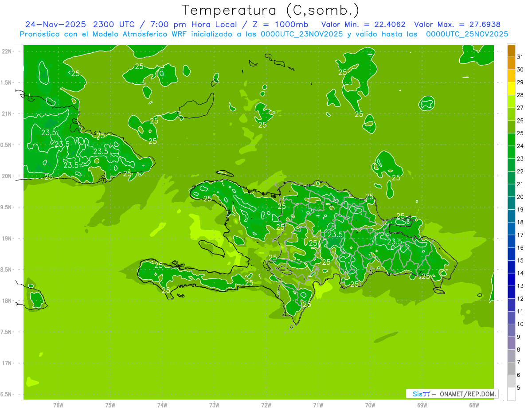Image resolution: width=532 pixels, height=411 pixels.
Task: Click the "76W" longitude label
Action: point(58,405)
